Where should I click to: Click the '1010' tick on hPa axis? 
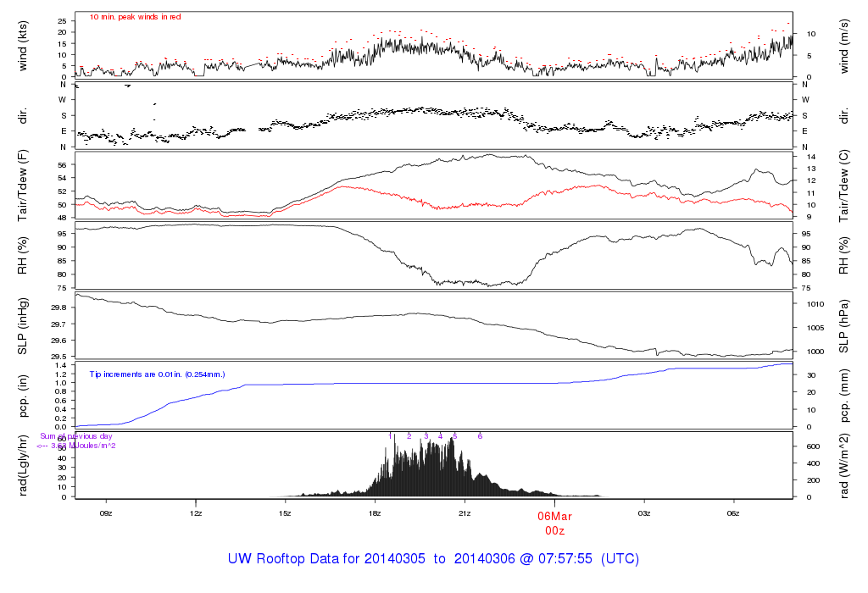coord(815,304)
